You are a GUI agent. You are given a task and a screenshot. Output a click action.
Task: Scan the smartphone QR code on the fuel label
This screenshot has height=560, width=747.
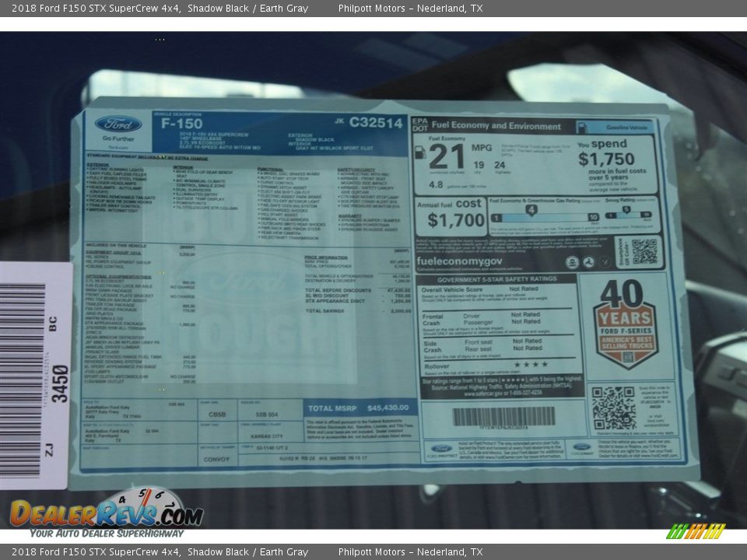click(x=644, y=253)
